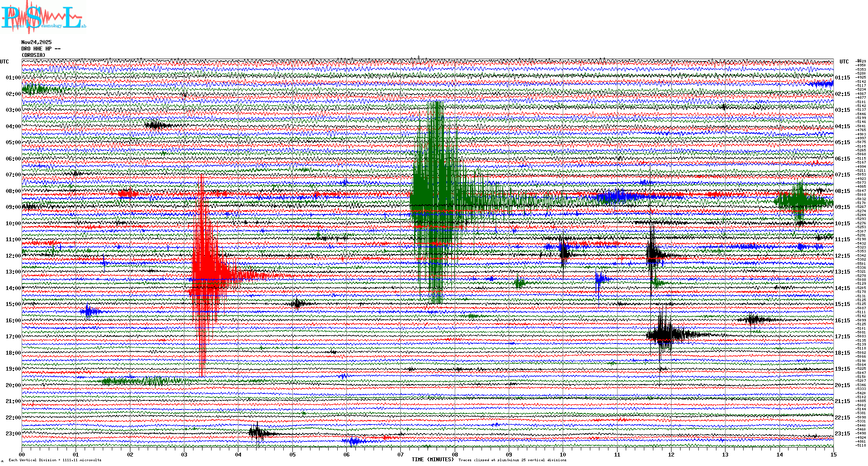Select the 08:00 hour label on the left

[x=13, y=191]
